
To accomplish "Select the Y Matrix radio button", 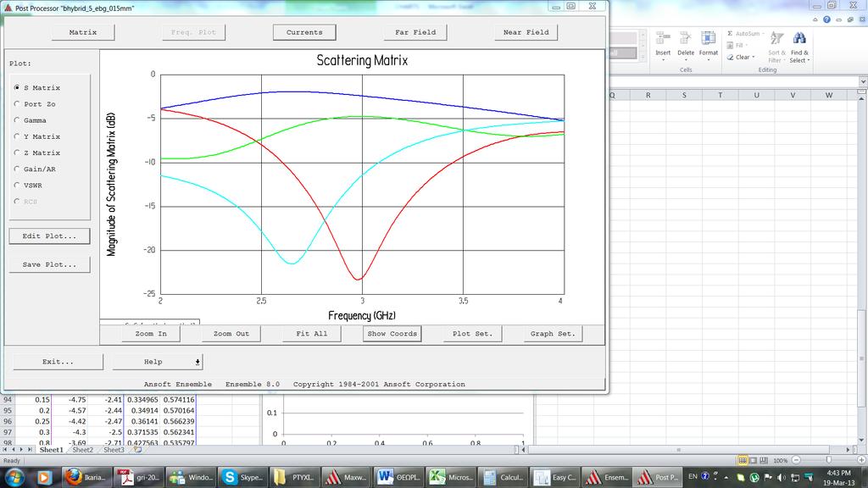I will click(x=17, y=136).
